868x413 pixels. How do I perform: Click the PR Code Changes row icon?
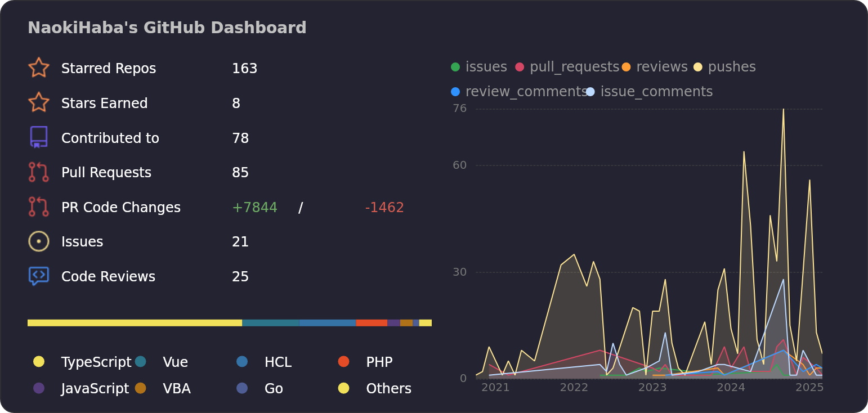(x=39, y=206)
